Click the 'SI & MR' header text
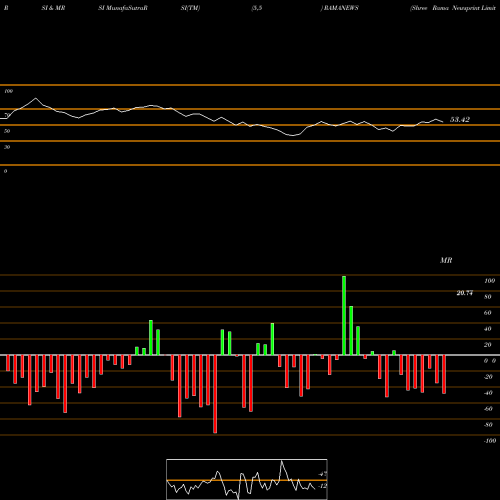This screenshot has width=500, height=500. click(x=53, y=8)
